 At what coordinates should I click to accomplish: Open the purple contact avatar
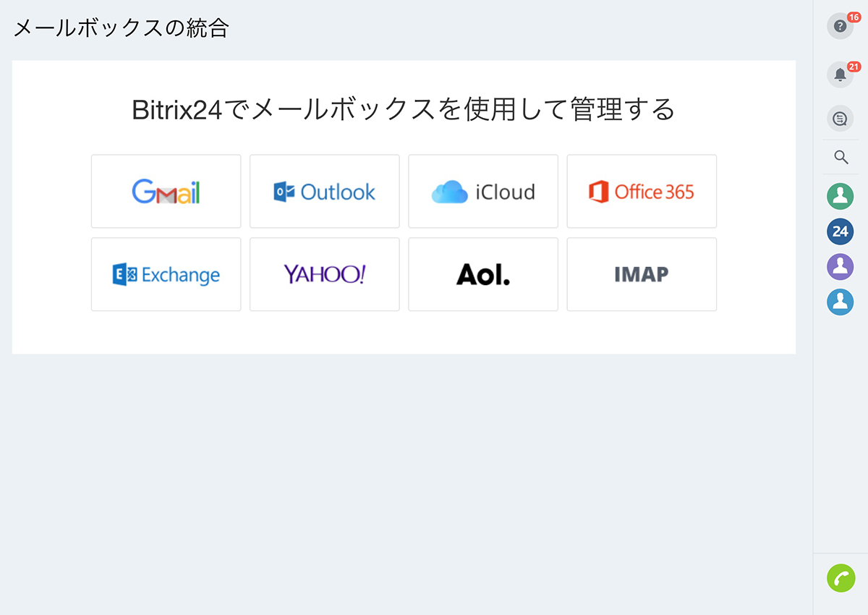click(840, 266)
